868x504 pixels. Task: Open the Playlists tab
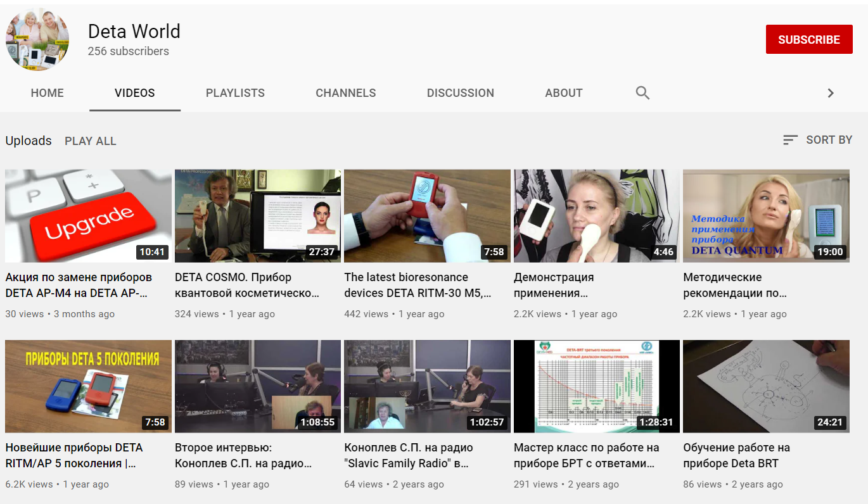coord(235,93)
